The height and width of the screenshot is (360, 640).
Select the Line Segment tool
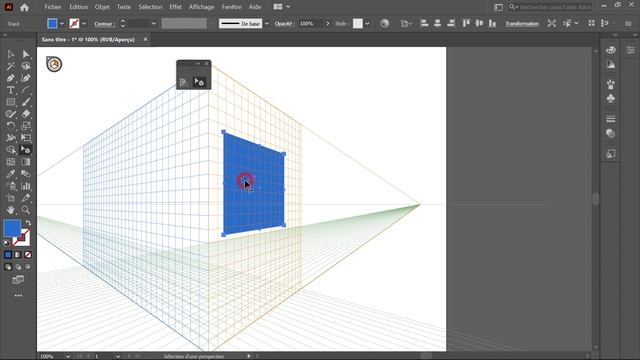tap(26, 90)
